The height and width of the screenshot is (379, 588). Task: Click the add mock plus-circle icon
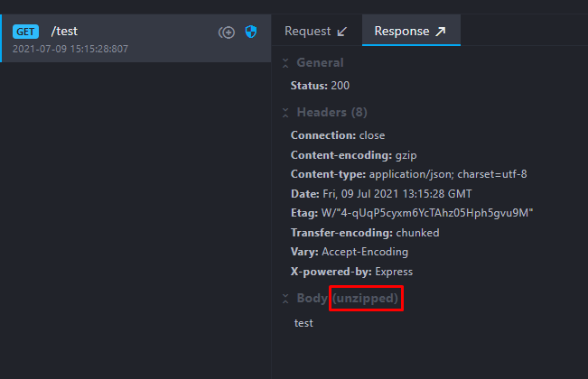pyautogui.click(x=227, y=32)
